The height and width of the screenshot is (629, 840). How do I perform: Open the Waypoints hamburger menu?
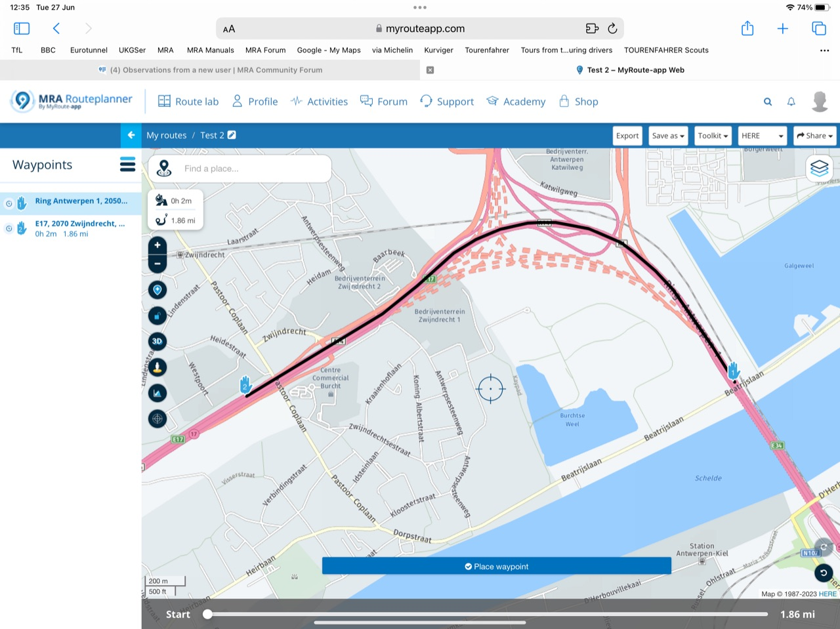pos(127,165)
